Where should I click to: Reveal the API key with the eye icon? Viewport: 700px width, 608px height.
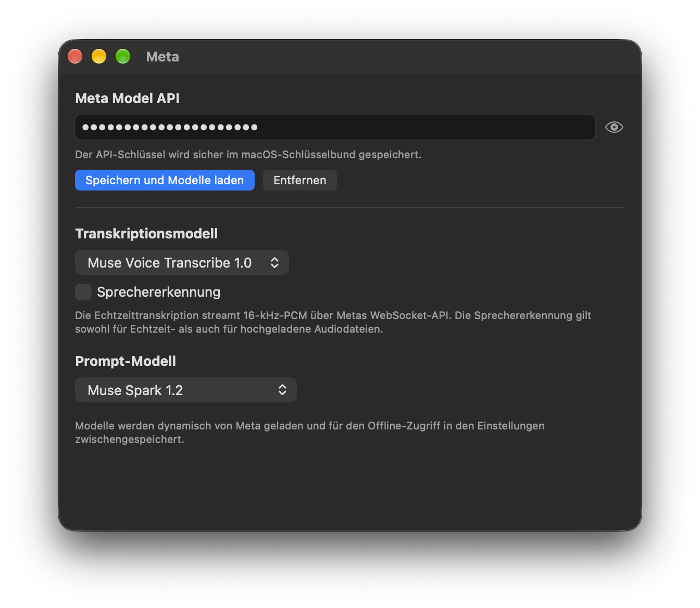tap(614, 127)
